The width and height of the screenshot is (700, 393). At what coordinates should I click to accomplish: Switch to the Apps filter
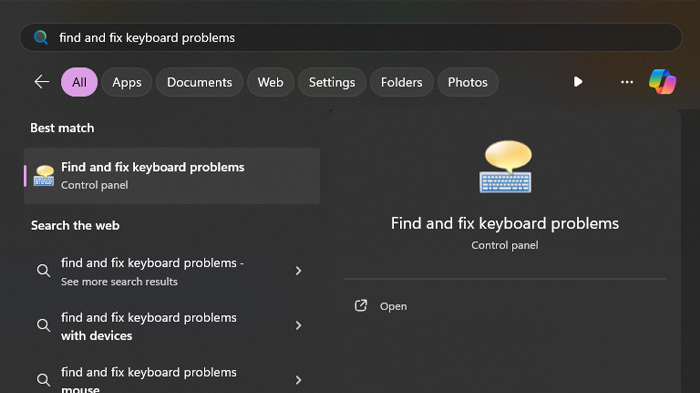pos(127,82)
